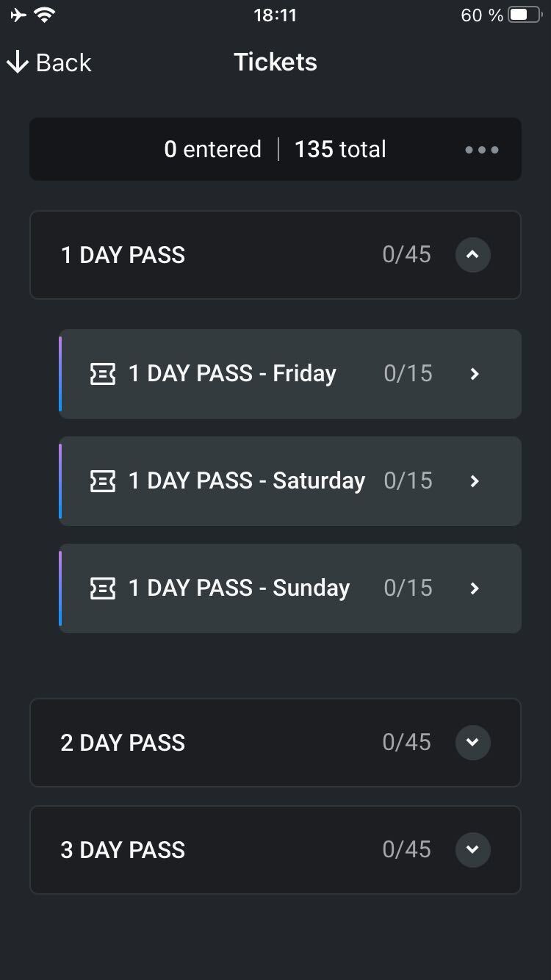
Task: Open the 1 DAY PASS - Sunday ticket list
Action: coord(290,588)
